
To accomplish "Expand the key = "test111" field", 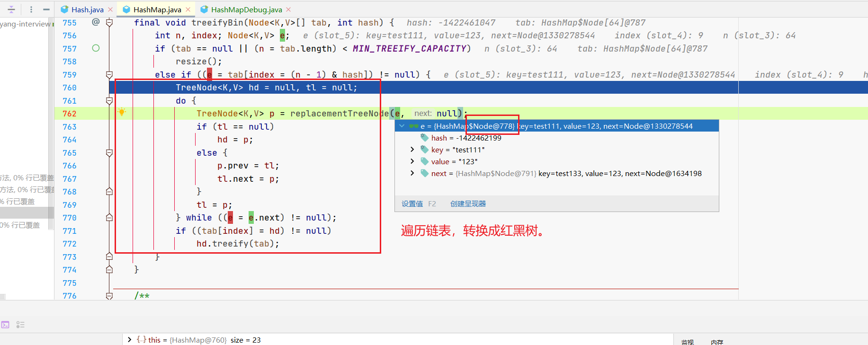I will coord(412,150).
